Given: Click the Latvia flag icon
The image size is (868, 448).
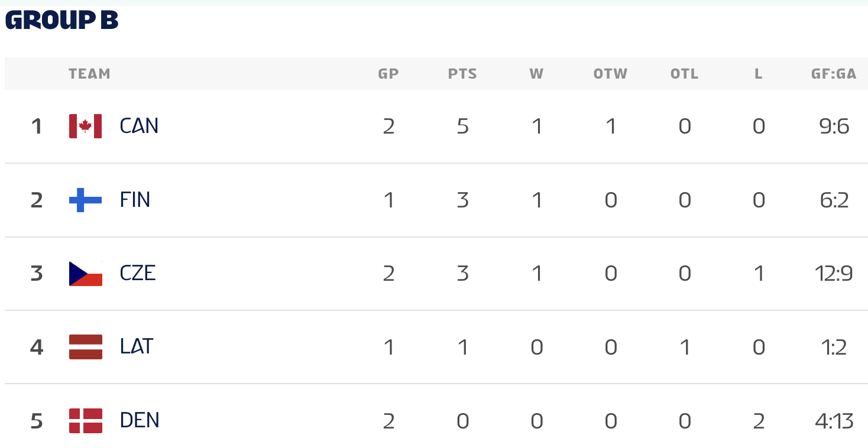Looking at the screenshot, I should [86, 347].
